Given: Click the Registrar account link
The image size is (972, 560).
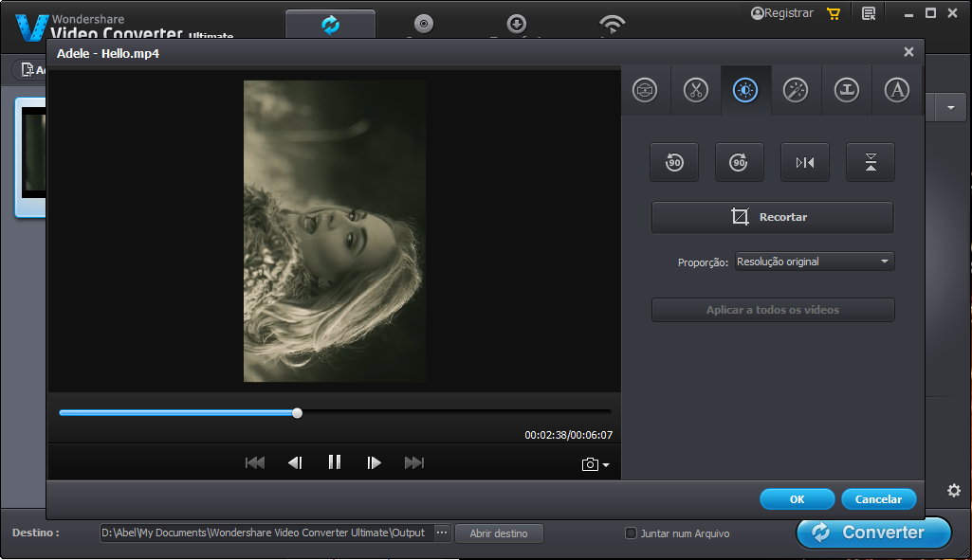Looking at the screenshot, I should (781, 13).
